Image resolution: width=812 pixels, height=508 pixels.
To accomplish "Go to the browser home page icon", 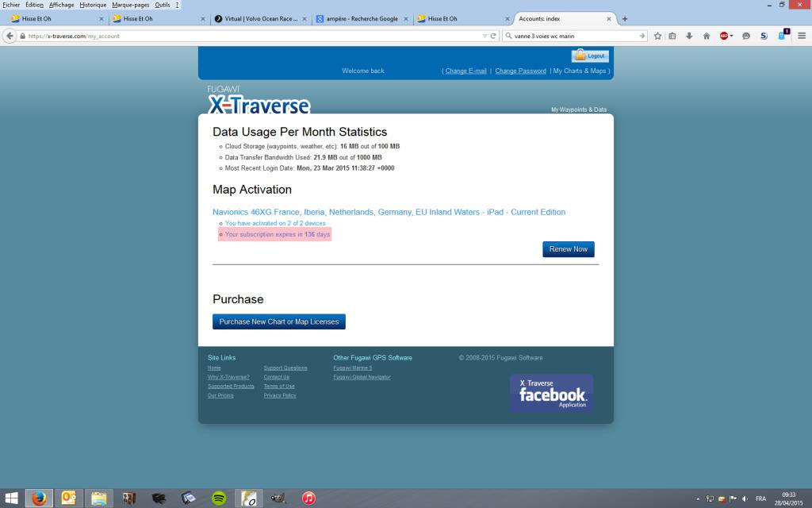I will [x=706, y=36].
